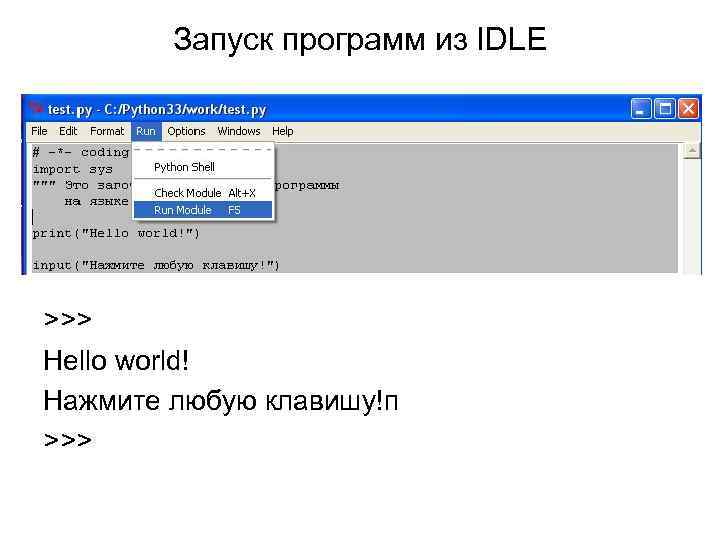
Task: Select Check Module Alt+X entry
Action: 203,193
